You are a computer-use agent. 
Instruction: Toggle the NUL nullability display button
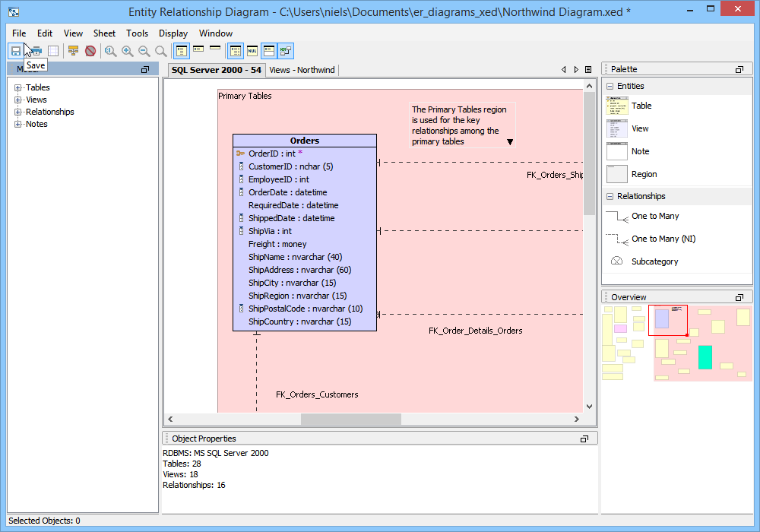click(x=252, y=51)
